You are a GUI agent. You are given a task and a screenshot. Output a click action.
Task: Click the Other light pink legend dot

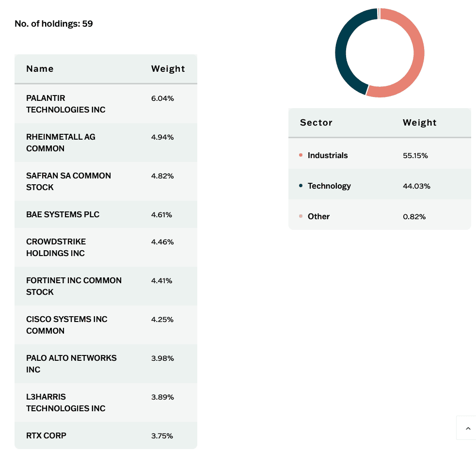click(301, 216)
